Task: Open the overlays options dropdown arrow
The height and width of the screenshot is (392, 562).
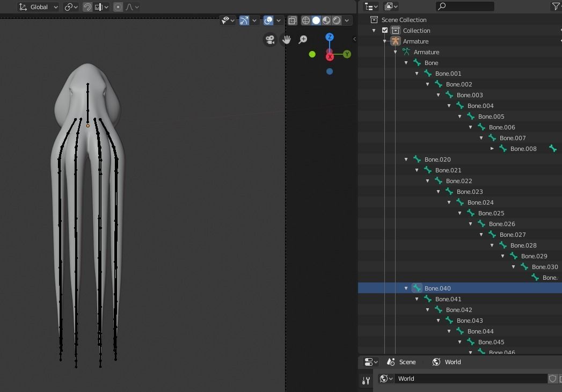Action: [x=279, y=20]
